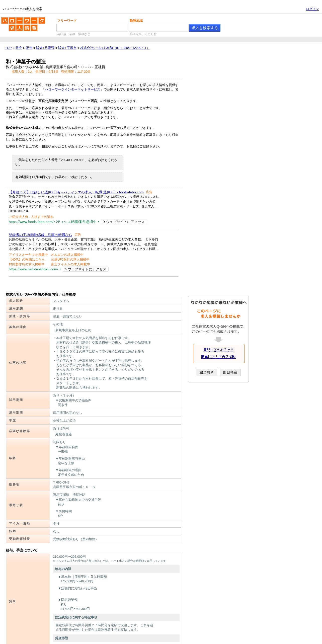322x644 pixels.
Task: Click ウェブサイトにアクセス for mid-tenshoku ad
Action: (x=86, y=269)
